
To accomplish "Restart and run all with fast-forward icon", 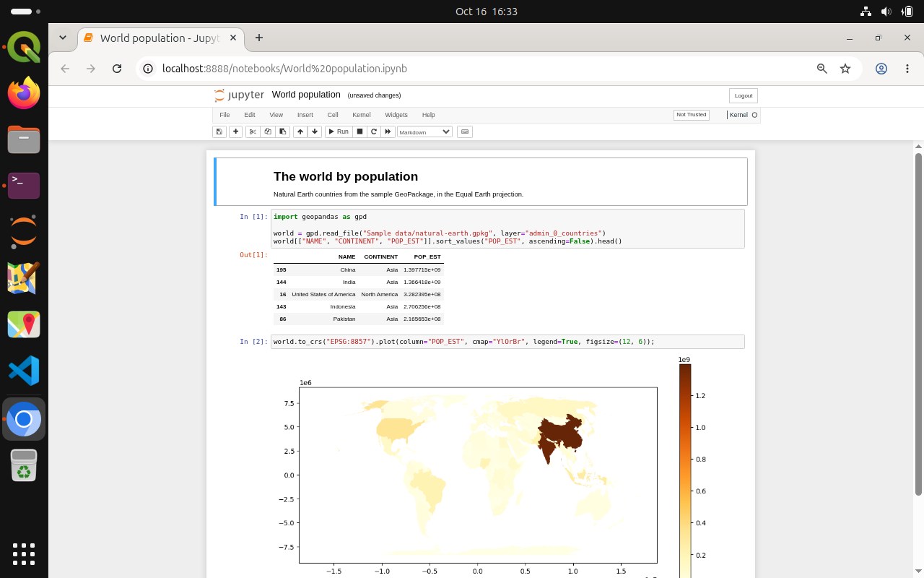I will coord(388,131).
